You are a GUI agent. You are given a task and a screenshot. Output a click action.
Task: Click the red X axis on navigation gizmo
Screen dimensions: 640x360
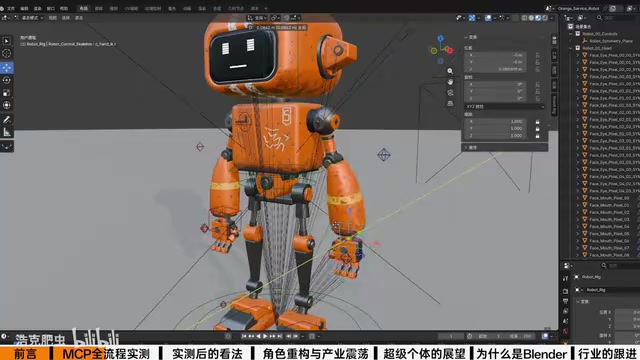point(450,51)
